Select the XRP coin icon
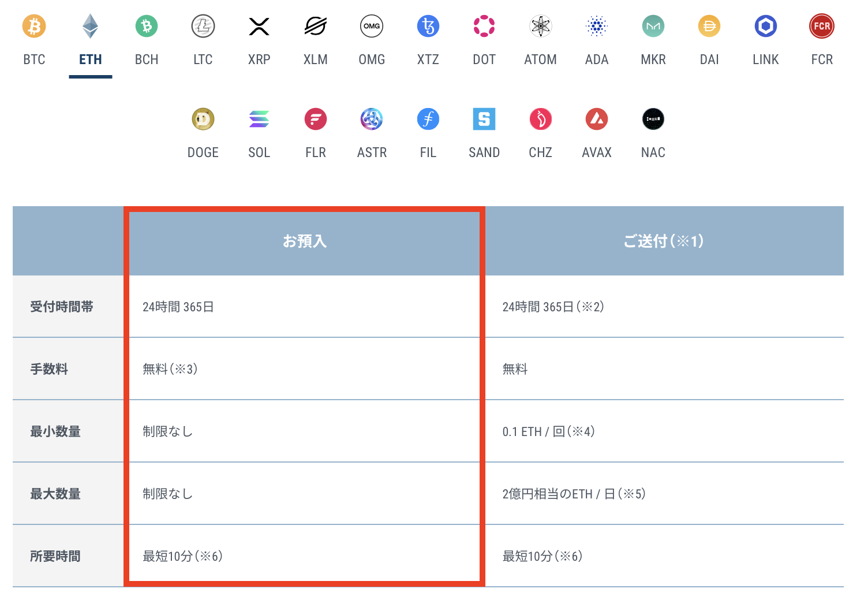The height and width of the screenshot is (596, 868). (x=259, y=26)
